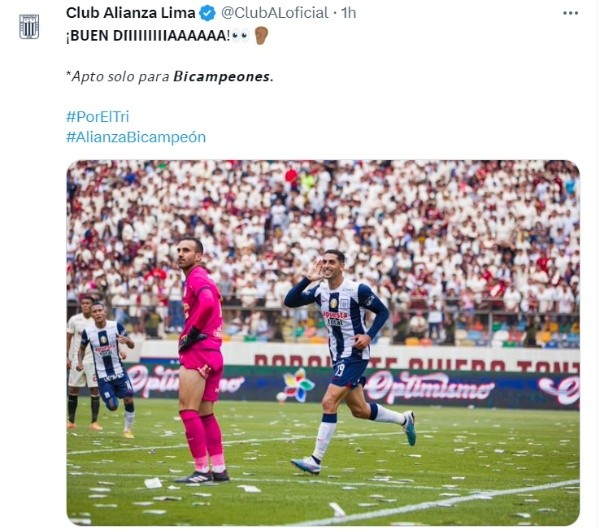Click the ¡BUEN DIIIIIIIIAAAAAA! tweet text
This screenshot has height=530, width=600.
(148, 36)
